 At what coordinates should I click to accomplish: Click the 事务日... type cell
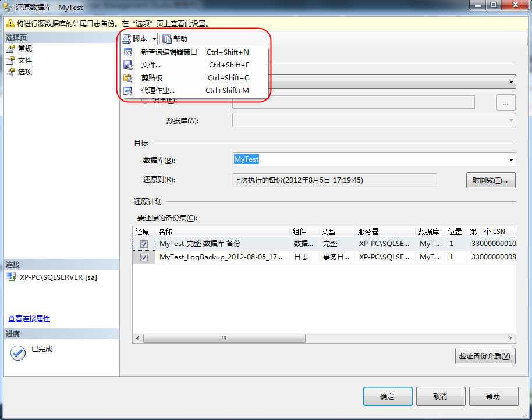click(336, 257)
